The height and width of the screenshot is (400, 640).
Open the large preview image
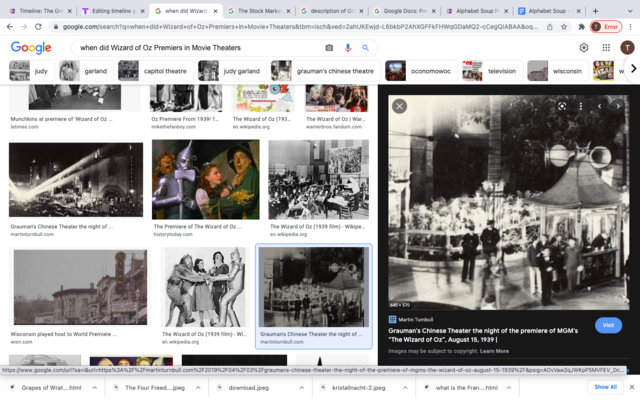(x=508, y=202)
